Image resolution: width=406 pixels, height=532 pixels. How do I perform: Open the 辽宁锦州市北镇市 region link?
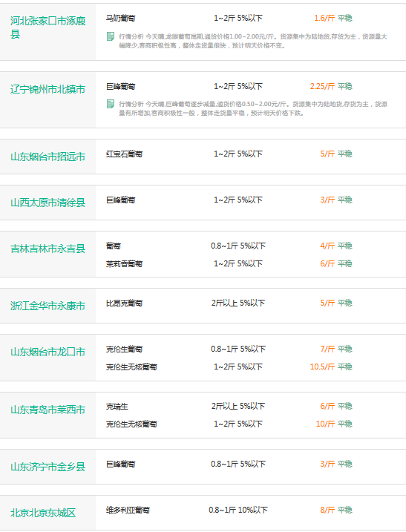tap(48, 89)
